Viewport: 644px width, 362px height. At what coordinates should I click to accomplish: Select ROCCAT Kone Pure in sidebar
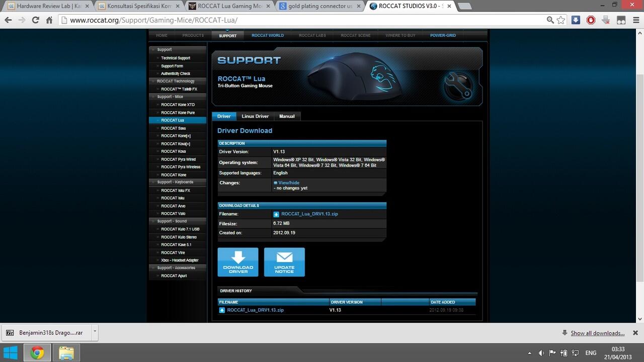coord(178,113)
